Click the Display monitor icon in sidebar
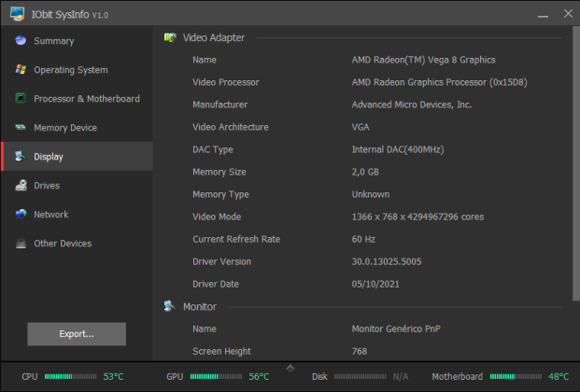The width and height of the screenshot is (580, 392). pos(21,157)
